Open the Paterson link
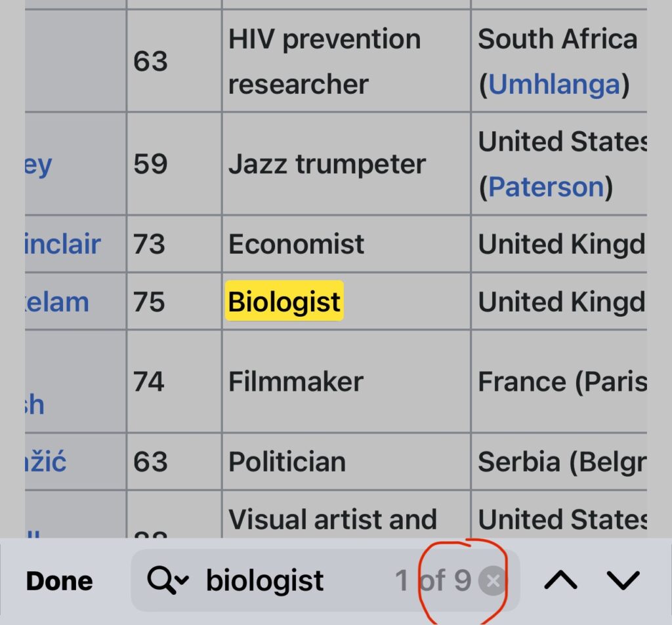 coord(546,187)
